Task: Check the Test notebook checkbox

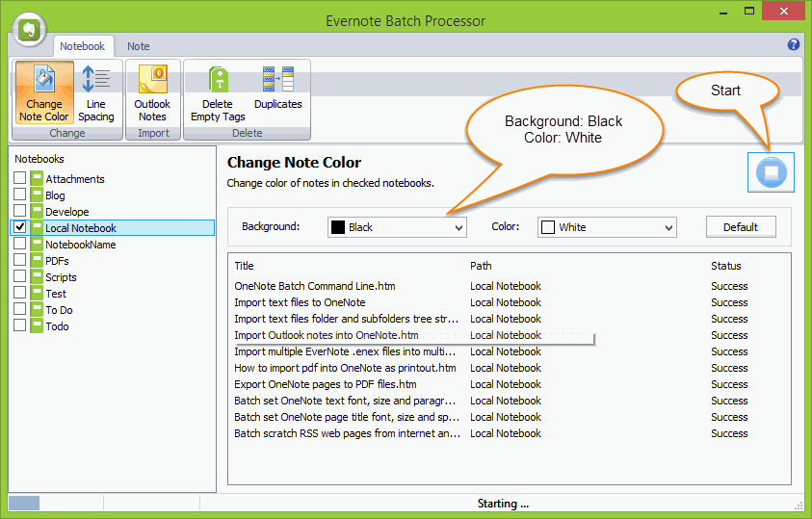Action: click(x=19, y=293)
